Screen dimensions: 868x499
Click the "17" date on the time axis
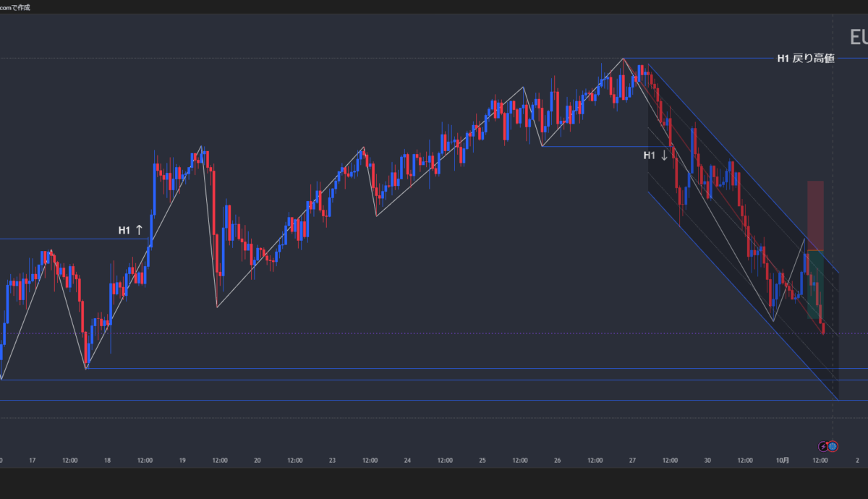pyautogui.click(x=32, y=460)
